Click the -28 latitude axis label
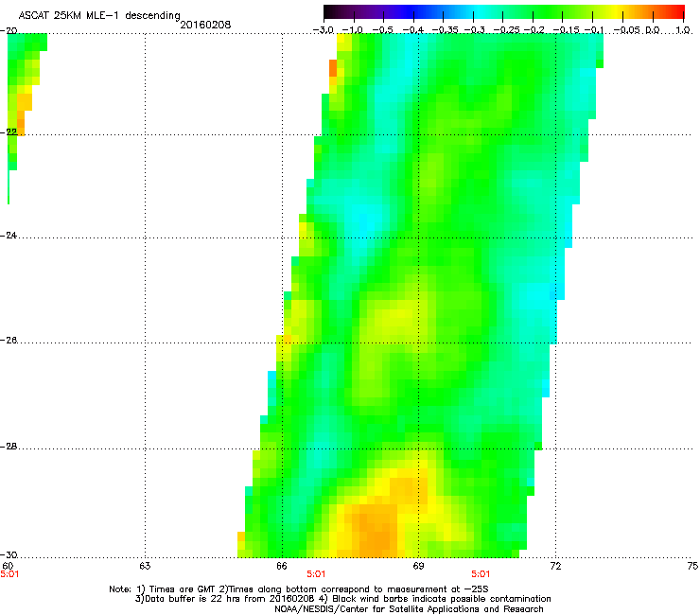Screen dimensions: 700x615 (9, 447)
